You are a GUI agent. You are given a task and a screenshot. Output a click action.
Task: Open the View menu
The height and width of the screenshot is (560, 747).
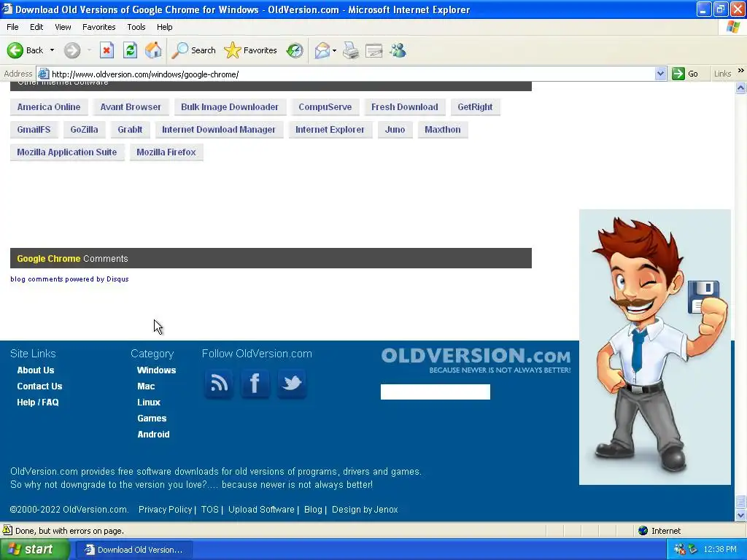tap(63, 27)
